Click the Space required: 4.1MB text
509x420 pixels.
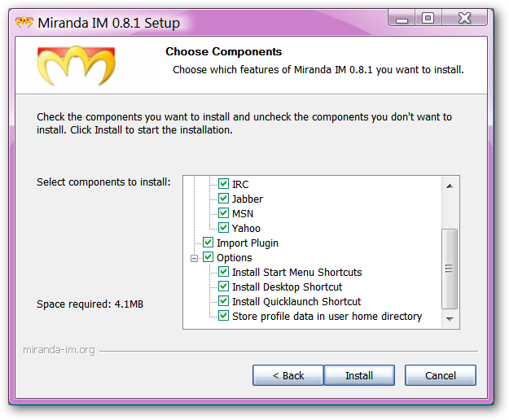[90, 304]
